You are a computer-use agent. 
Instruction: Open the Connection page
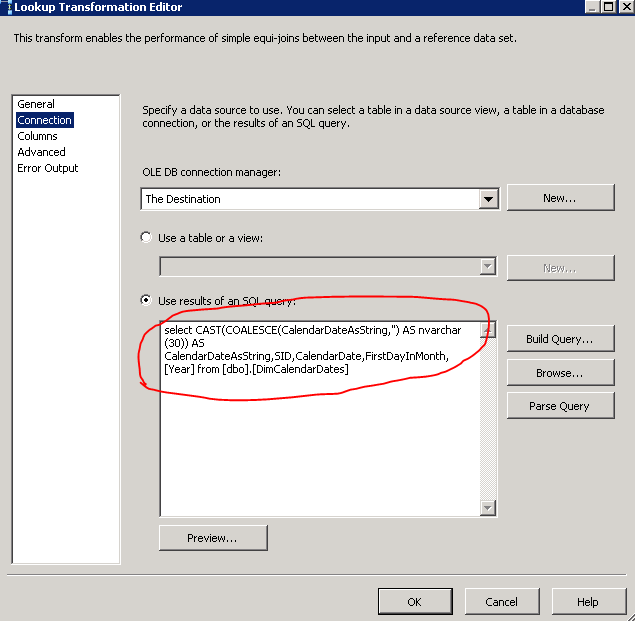point(44,120)
